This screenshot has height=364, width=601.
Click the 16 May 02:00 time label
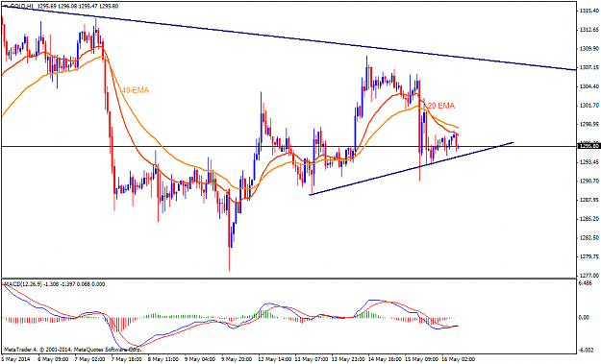pyautogui.click(x=458, y=359)
